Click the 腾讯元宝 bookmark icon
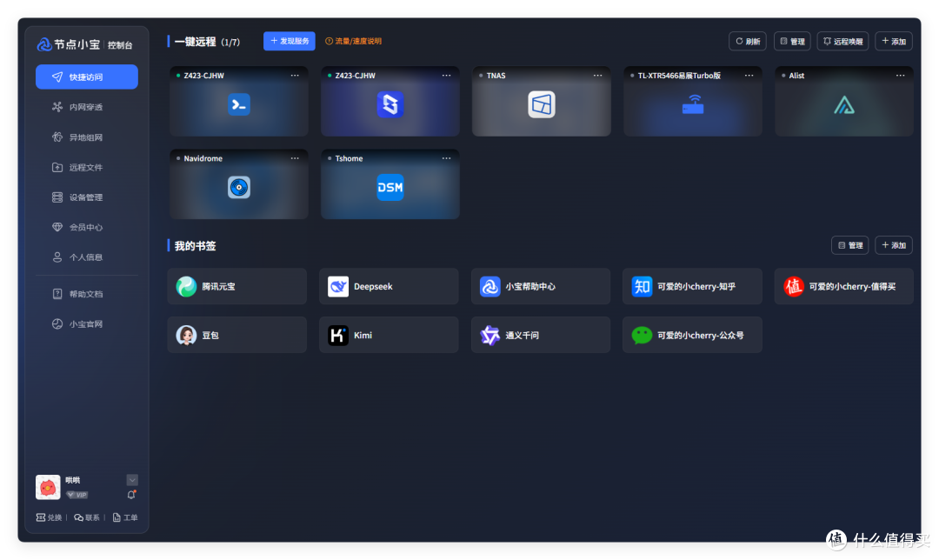 [x=186, y=286]
